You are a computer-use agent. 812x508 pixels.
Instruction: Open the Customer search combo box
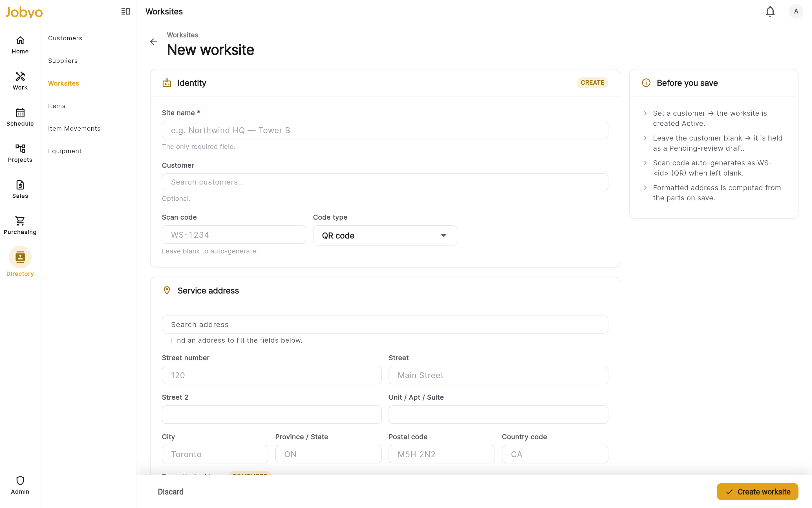click(385, 182)
